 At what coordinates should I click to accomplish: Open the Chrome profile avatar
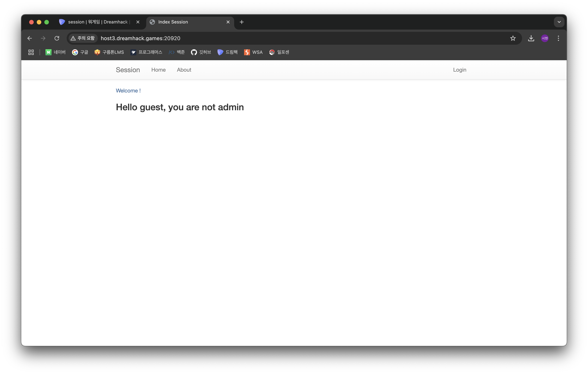[x=545, y=38]
